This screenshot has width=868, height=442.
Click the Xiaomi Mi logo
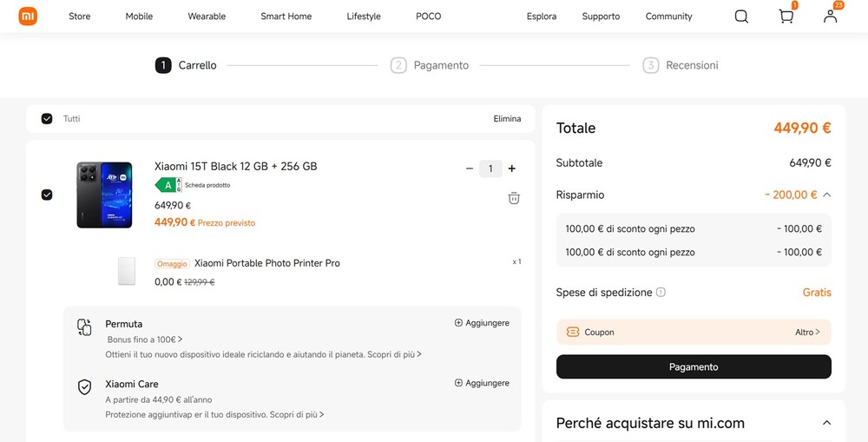pyautogui.click(x=28, y=16)
